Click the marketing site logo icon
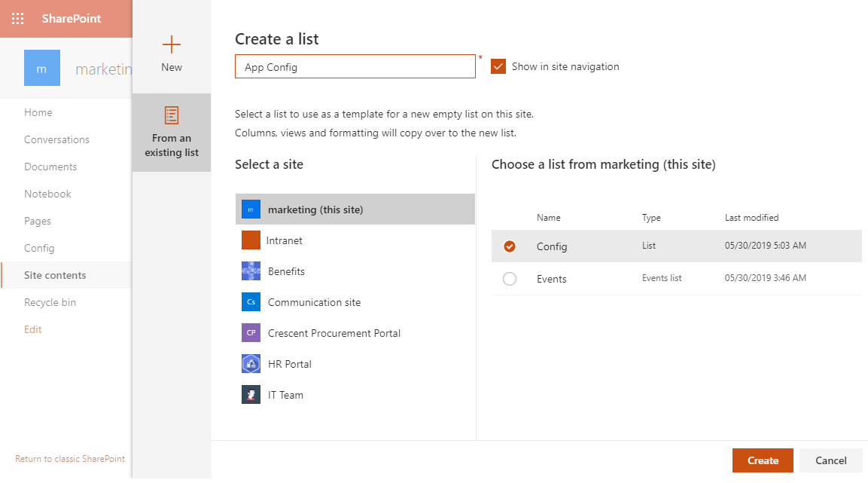Image resolution: width=868 pixels, height=483 pixels. pos(251,209)
